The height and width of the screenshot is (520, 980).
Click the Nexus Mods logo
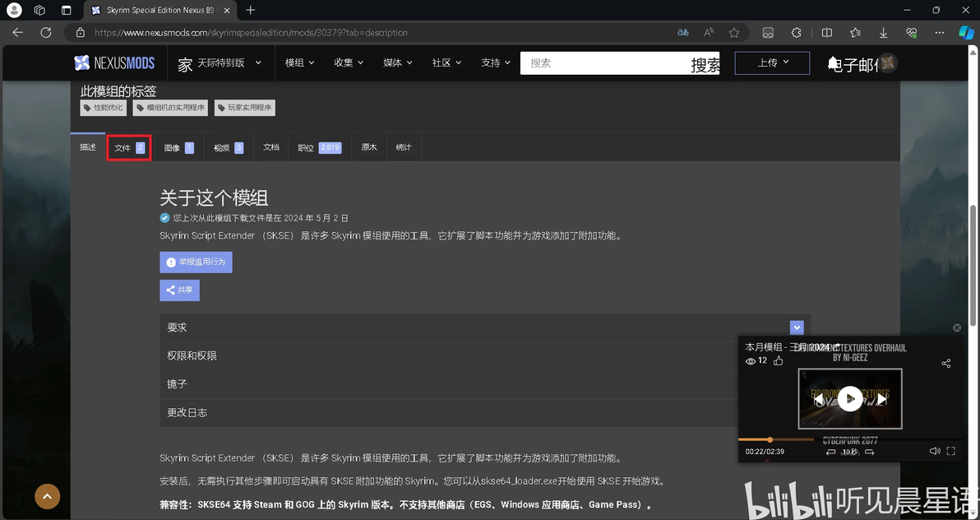[113, 63]
